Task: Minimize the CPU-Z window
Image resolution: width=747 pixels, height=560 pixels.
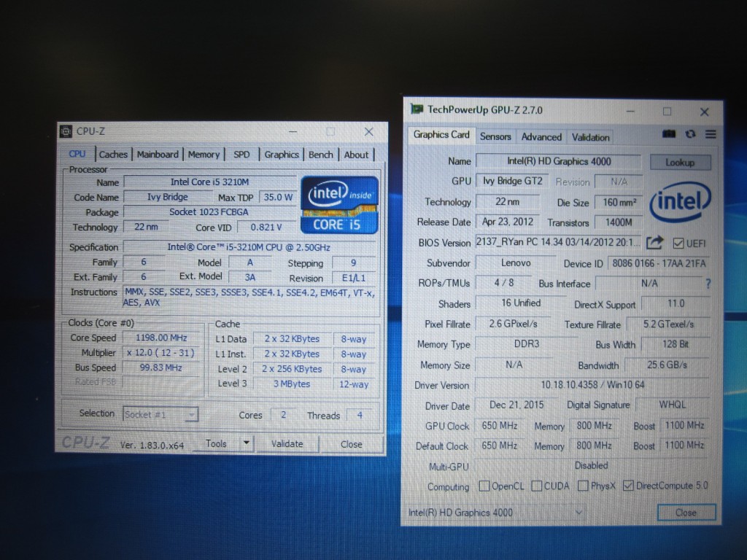Action: pyautogui.click(x=293, y=131)
